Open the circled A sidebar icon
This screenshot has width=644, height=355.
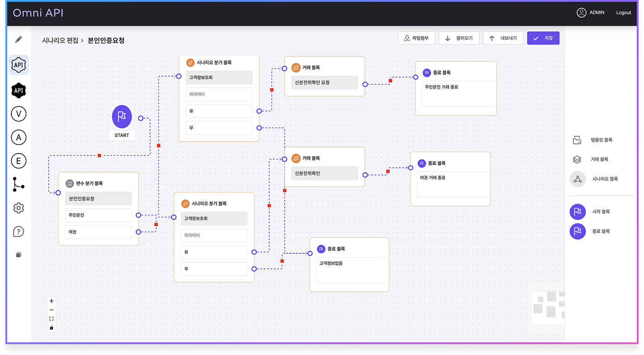19,137
